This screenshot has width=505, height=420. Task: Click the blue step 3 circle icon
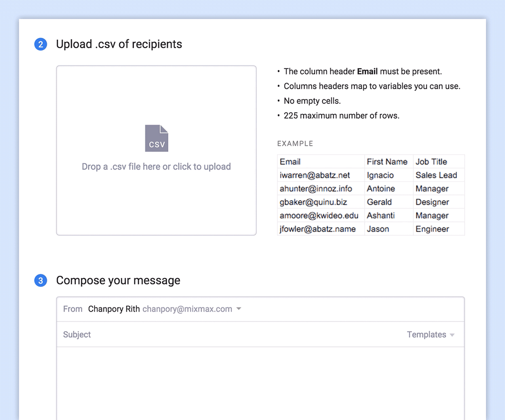(41, 280)
